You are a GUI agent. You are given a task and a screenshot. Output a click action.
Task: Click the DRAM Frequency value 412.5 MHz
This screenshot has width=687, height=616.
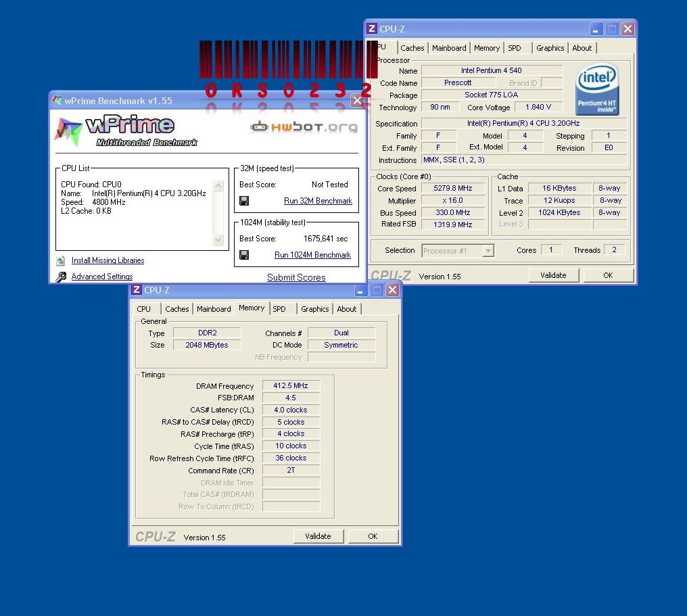[x=291, y=385]
